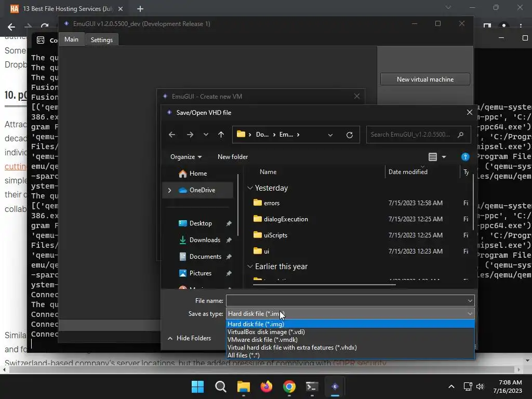Screen dimensions: 532x399
Task: Click New virtual machine button
Action: [425, 79]
